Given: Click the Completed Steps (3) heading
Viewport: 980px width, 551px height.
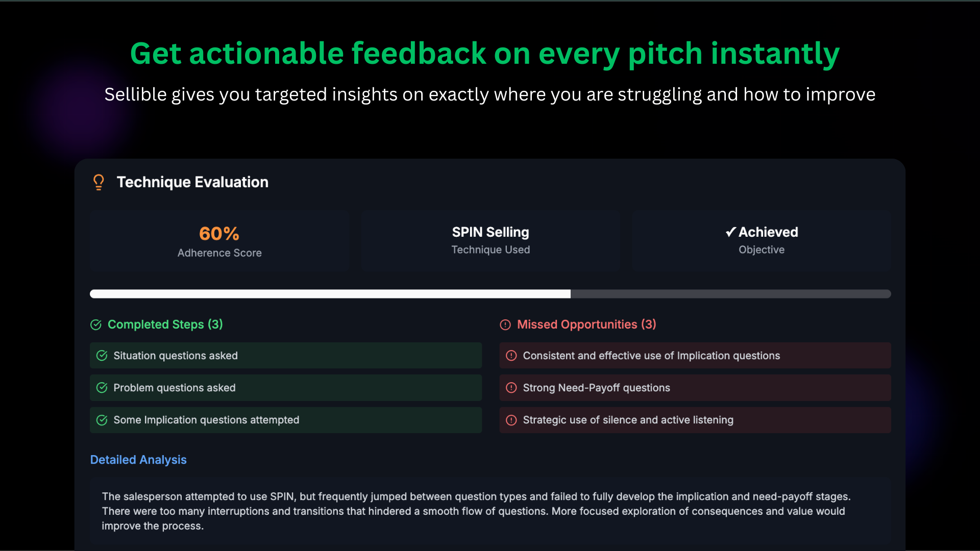Looking at the screenshot, I should coord(165,324).
